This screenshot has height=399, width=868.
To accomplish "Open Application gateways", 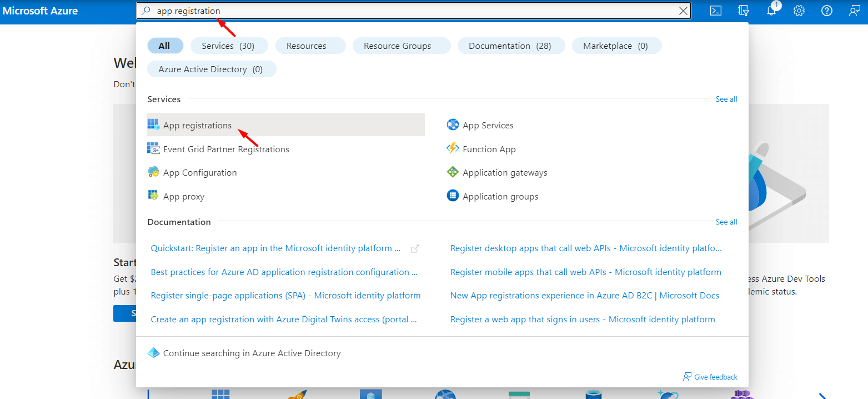I will point(504,172).
